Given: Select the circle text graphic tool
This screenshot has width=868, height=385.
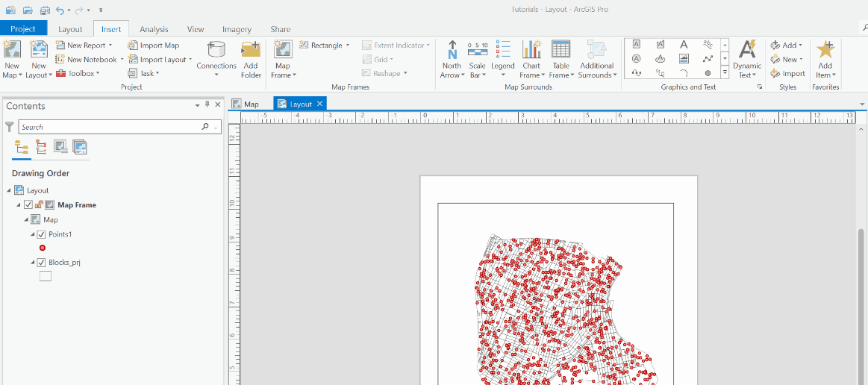Looking at the screenshot, I should (637, 58).
